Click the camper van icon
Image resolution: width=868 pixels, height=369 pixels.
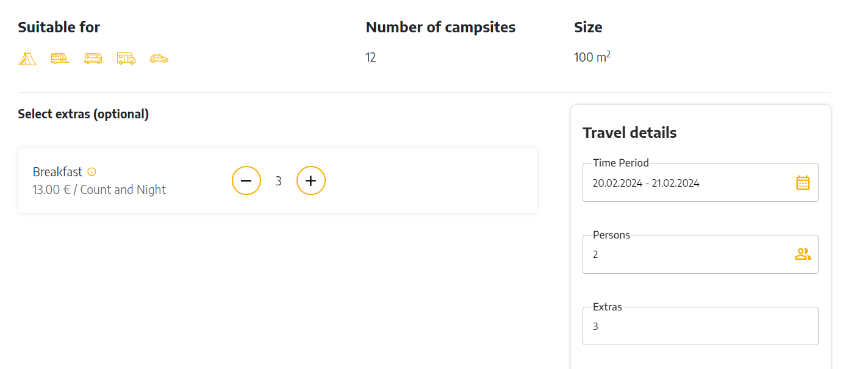click(93, 59)
